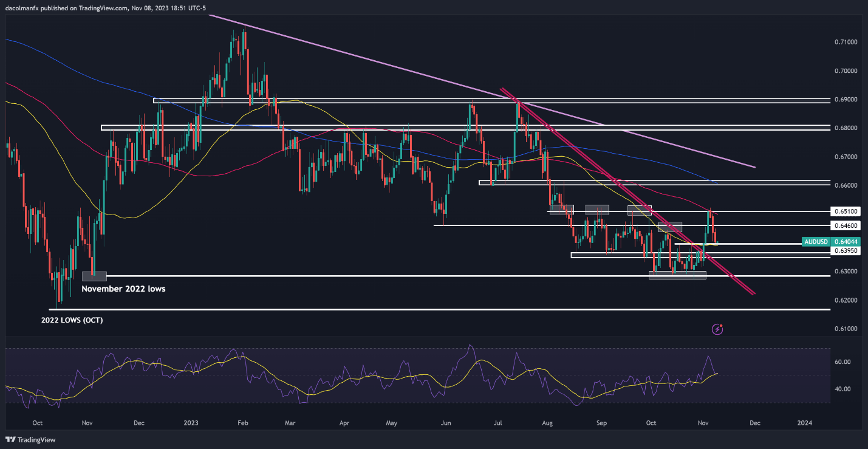
Task: Click the 'November 2022 lows' annotation
Action: pos(123,289)
